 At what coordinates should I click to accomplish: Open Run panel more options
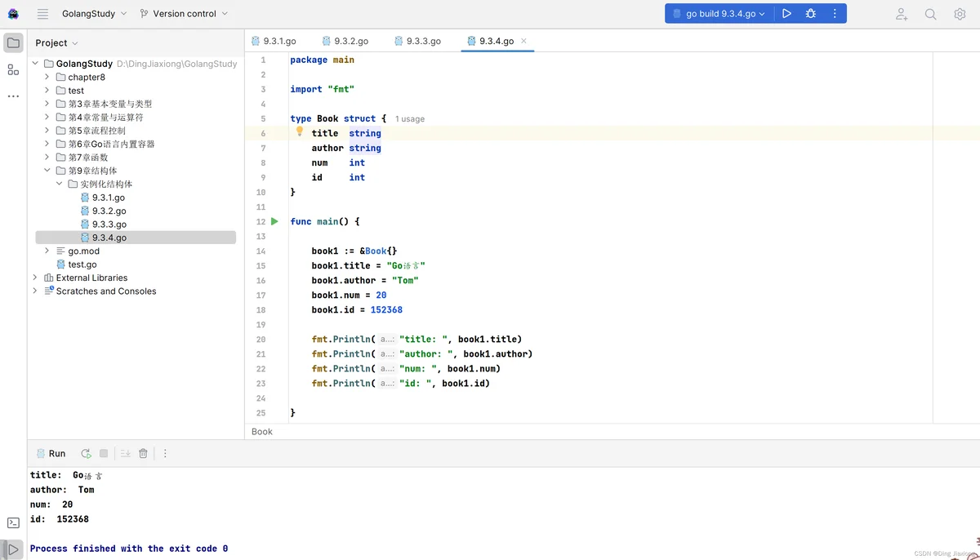click(165, 453)
